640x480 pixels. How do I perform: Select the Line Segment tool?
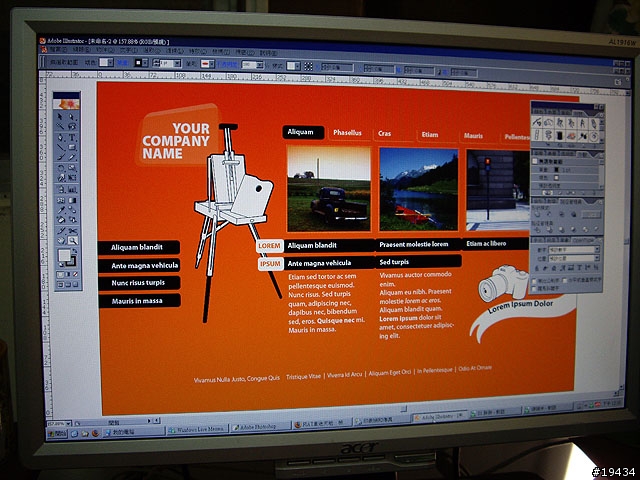tap(60, 147)
